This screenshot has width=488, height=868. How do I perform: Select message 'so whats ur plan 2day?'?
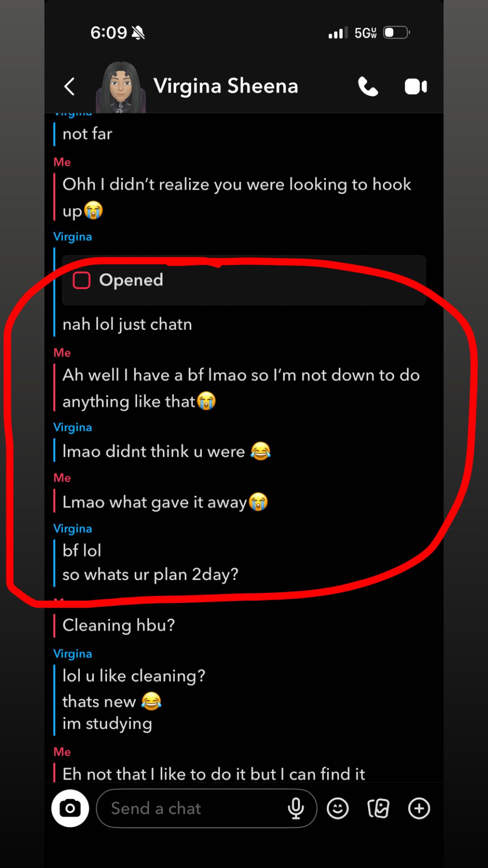click(x=150, y=574)
